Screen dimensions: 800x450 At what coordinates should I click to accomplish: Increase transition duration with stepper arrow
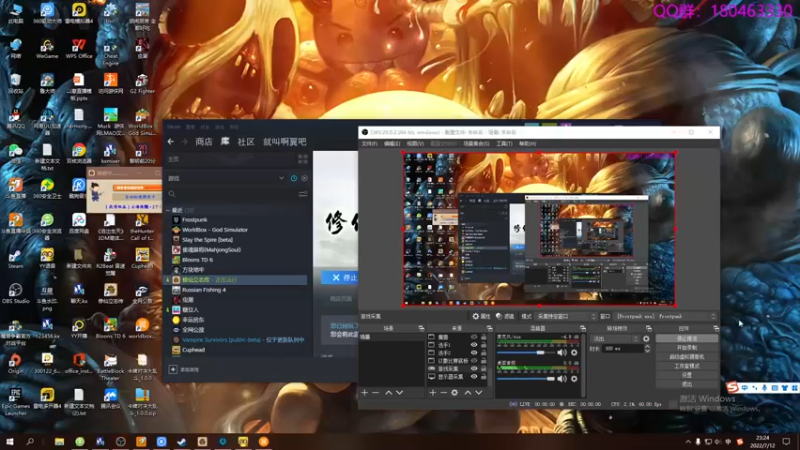click(647, 346)
